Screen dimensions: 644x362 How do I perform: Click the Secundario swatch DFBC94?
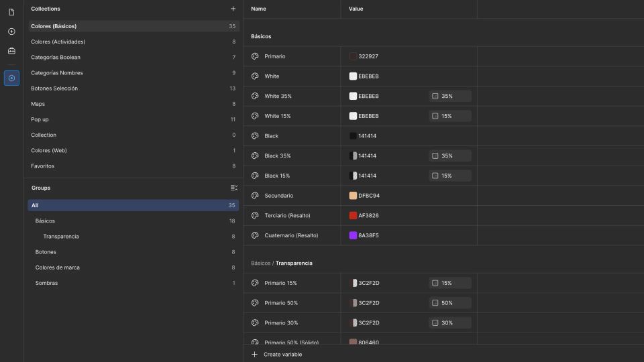[353, 195]
